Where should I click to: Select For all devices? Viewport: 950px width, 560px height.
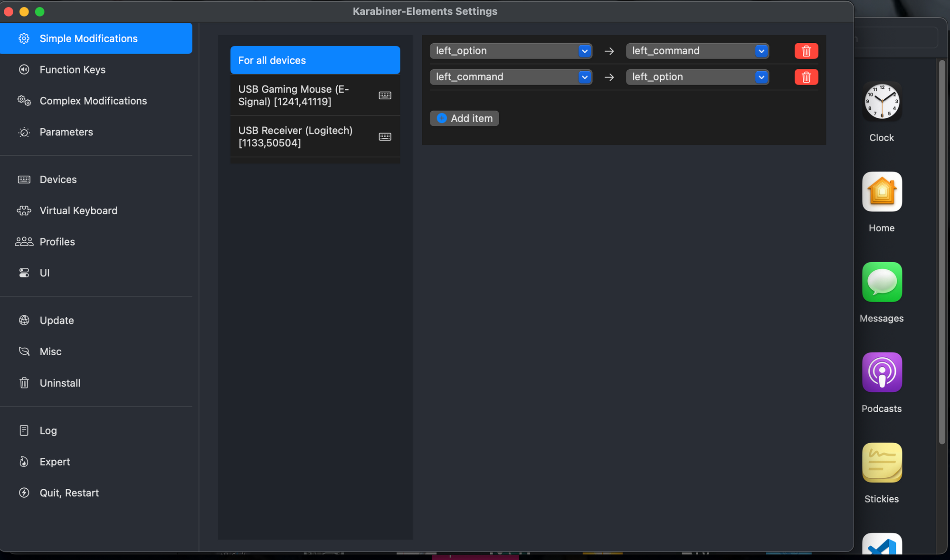pos(315,60)
